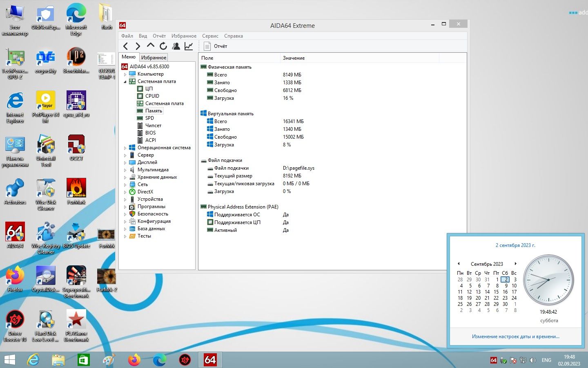Switch to the Меню tab
This screenshot has height=368, width=588.
tap(129, 57)
